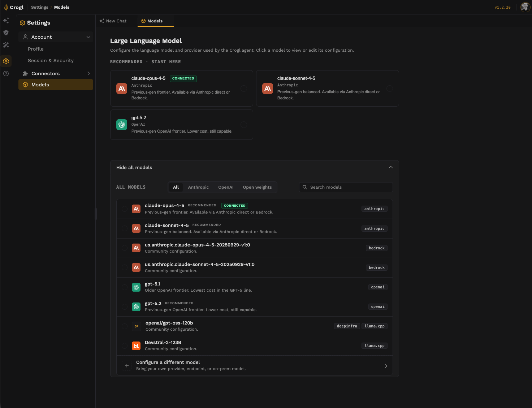The height and width of the screenshot is (408, 532).
Task: Open the help question mark icon
Action: (6, 73)
